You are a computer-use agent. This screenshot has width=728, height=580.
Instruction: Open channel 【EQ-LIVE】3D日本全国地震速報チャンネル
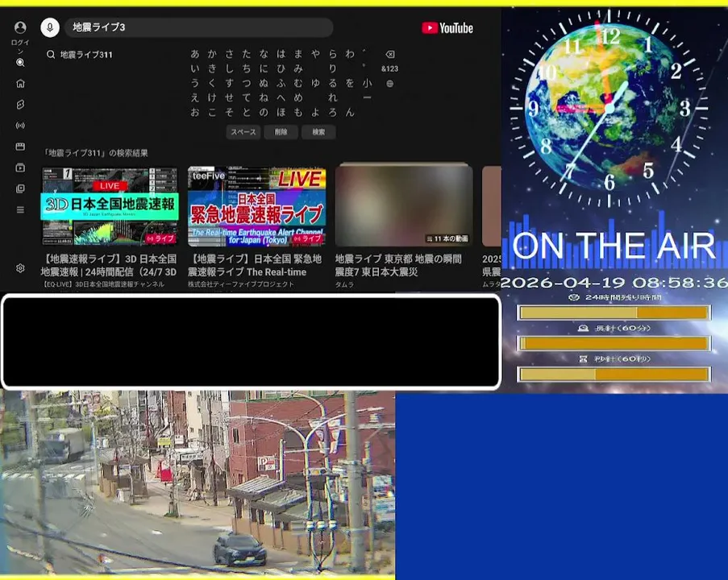pos(103,284)
